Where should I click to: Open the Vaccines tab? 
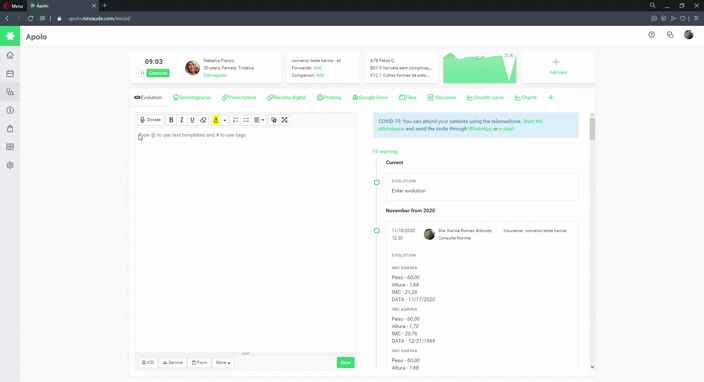tap(442, 97)
